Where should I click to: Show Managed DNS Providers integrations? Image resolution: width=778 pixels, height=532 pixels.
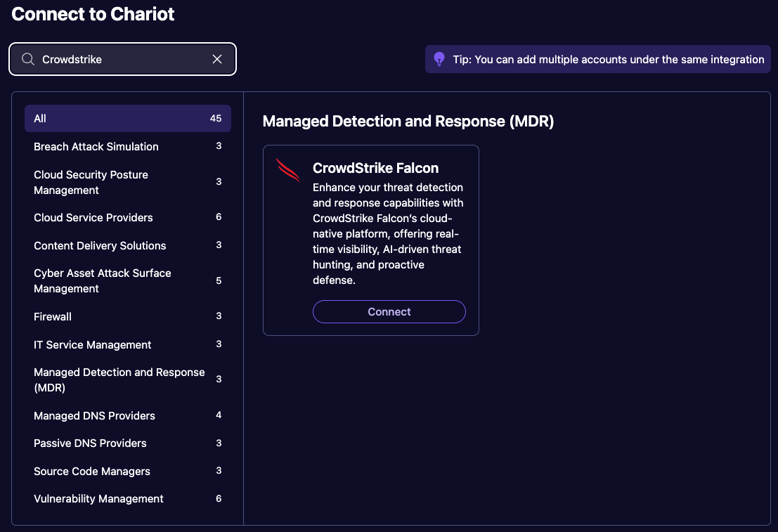pyautogui.click(x=127, y=415)
